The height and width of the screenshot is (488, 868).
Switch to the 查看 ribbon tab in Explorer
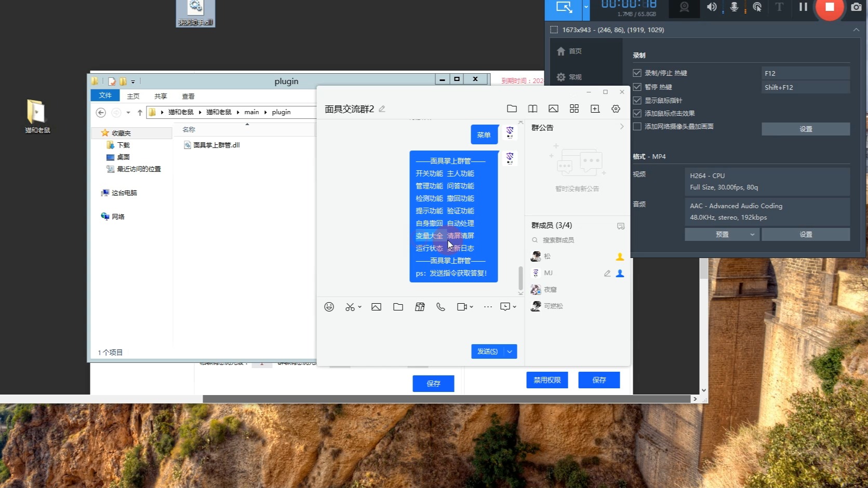[x=188, y=96]
